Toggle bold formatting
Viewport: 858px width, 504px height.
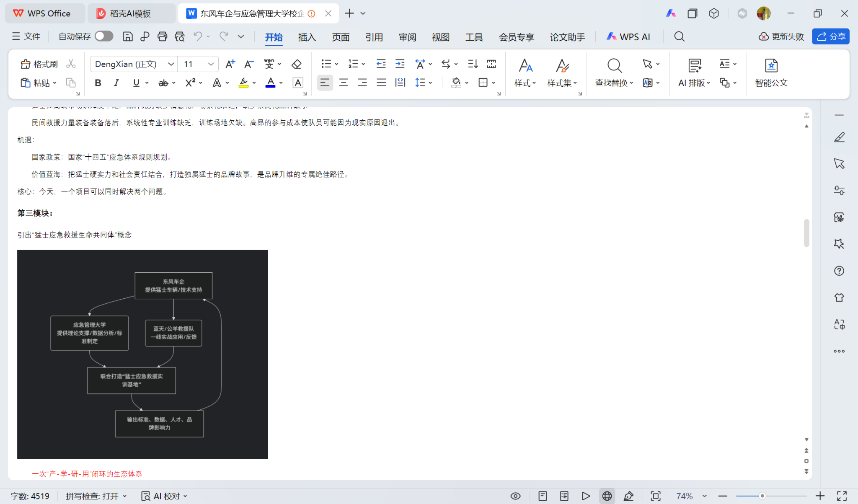tap(98, 83)
